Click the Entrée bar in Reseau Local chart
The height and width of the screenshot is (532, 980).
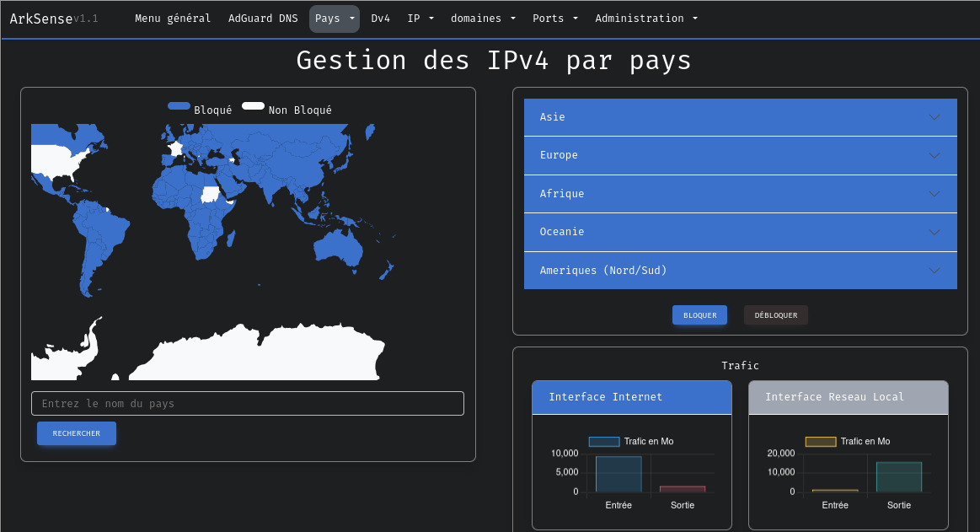[835, 491]
